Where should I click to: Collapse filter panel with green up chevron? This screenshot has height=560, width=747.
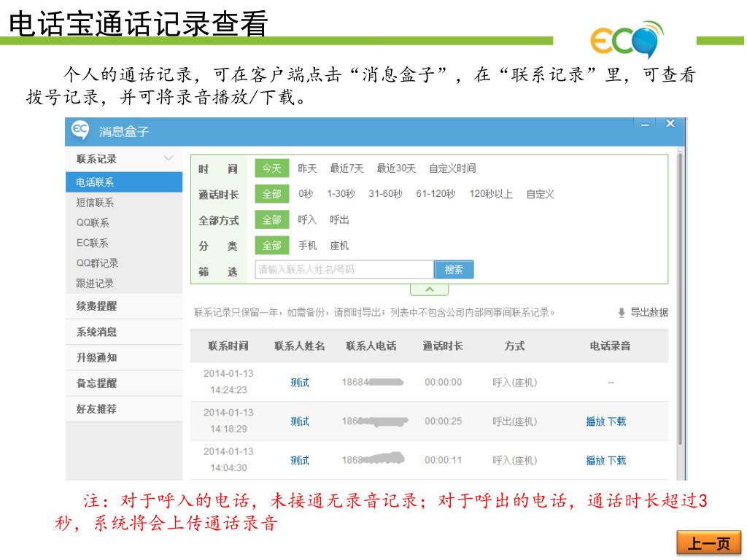(429, 289)
